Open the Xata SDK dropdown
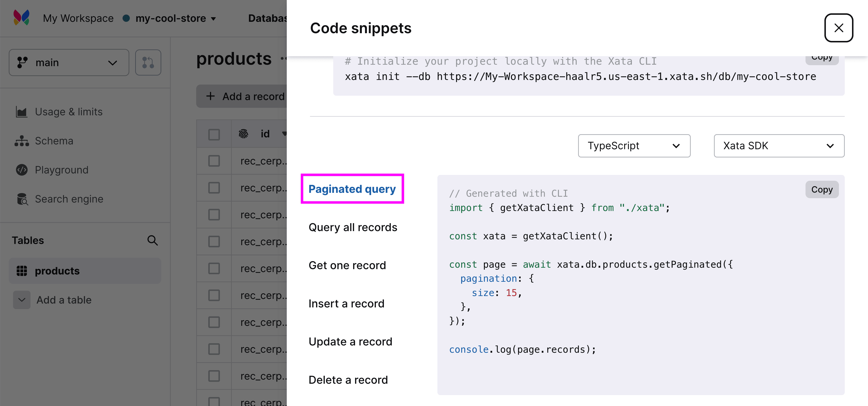The width and height of the screenshot is (868, 406). point(779,146)
